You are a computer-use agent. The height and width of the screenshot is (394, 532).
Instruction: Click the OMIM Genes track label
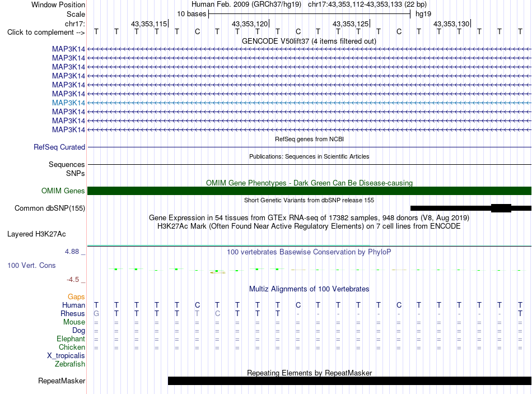tap(63, 191)
